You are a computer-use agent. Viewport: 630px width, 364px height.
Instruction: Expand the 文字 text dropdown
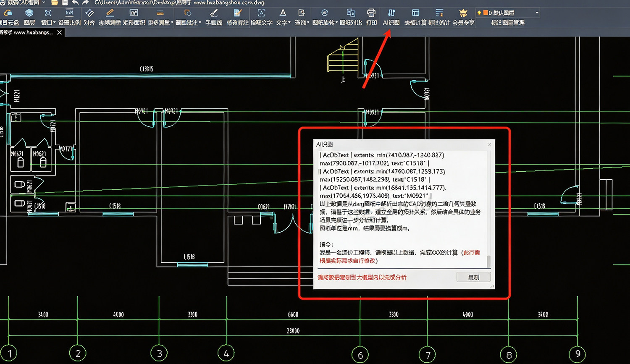[x=289, y=23]
